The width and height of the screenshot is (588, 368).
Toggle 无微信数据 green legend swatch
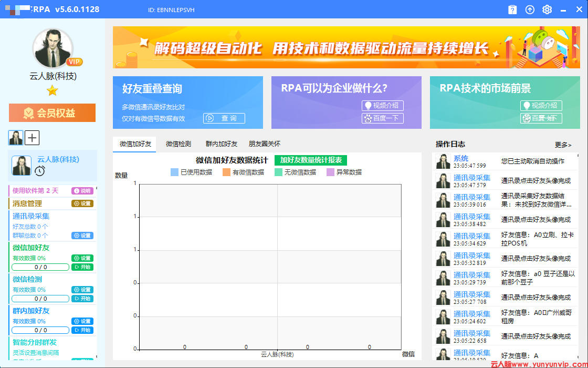[278, 172]
